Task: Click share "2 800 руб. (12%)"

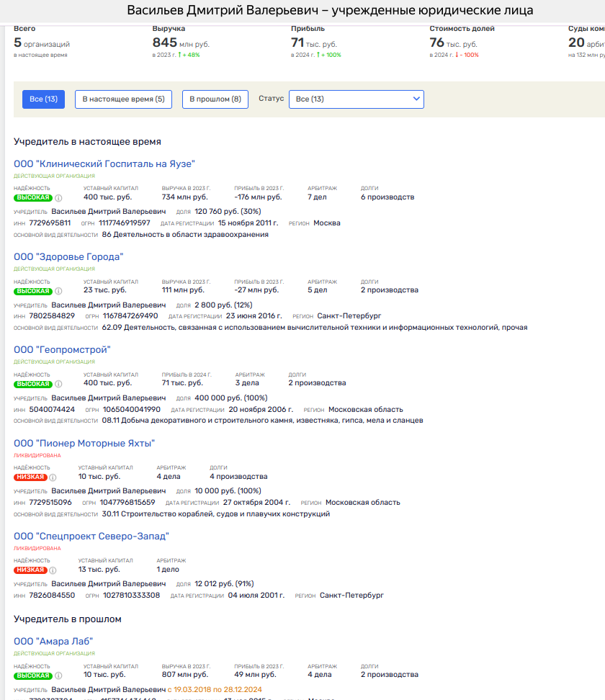Action: [223, 305]
